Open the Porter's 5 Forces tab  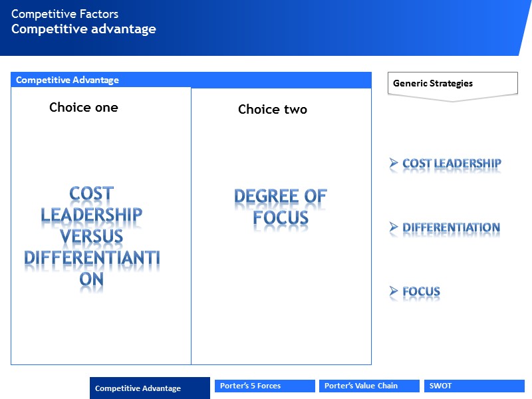click(265, 386)
